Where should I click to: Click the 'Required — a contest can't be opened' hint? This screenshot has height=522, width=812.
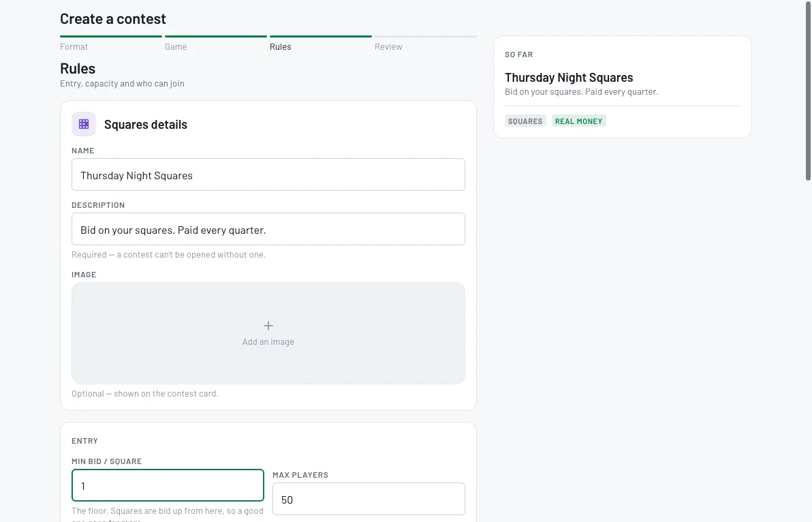point(168,255)
